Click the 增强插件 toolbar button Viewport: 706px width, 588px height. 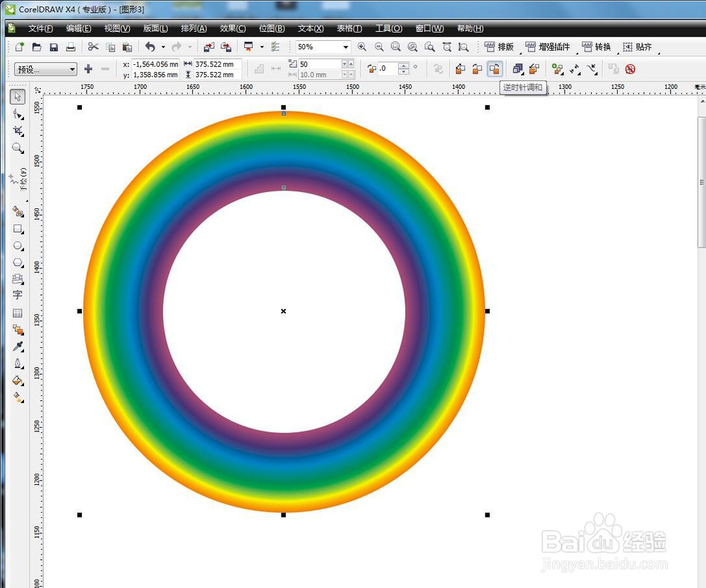click(548, 47)
